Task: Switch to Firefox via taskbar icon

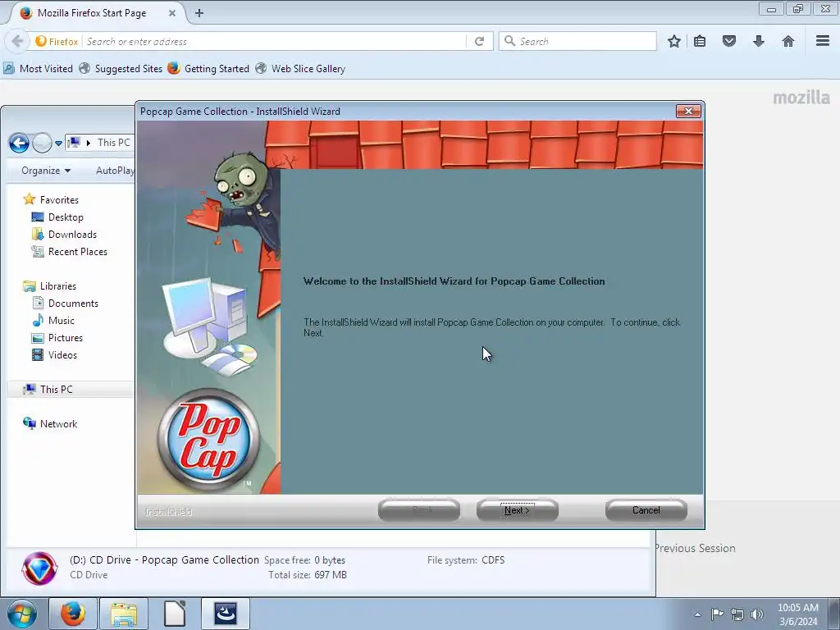Action: coord(72,614)
